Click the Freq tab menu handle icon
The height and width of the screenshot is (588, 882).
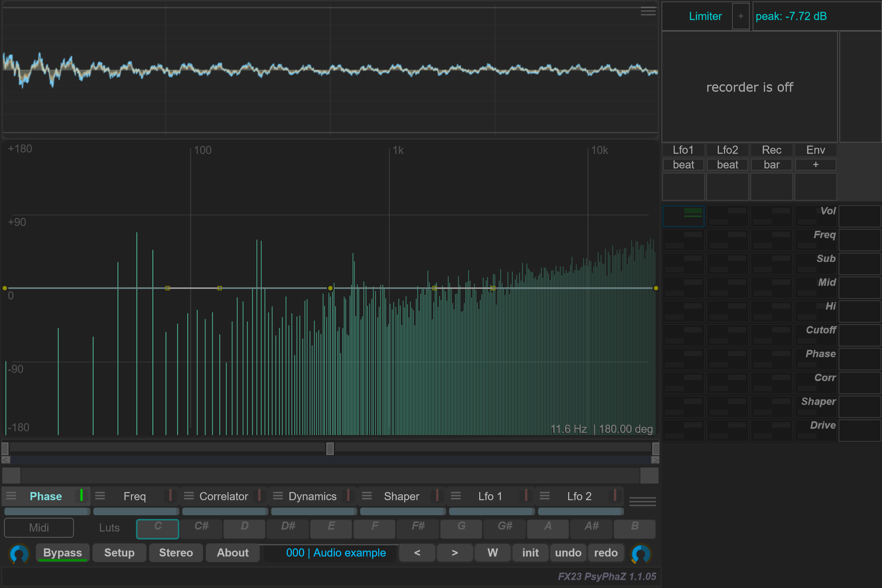tap(100, 496)
